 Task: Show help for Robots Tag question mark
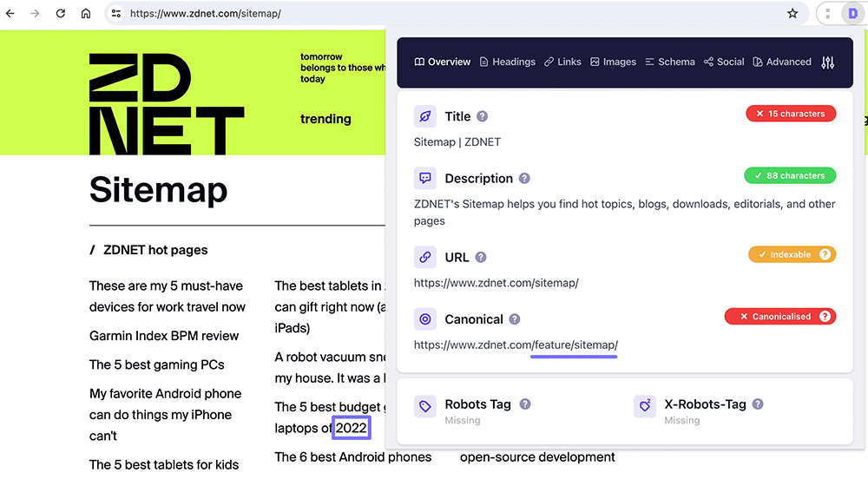pos(525,404)
